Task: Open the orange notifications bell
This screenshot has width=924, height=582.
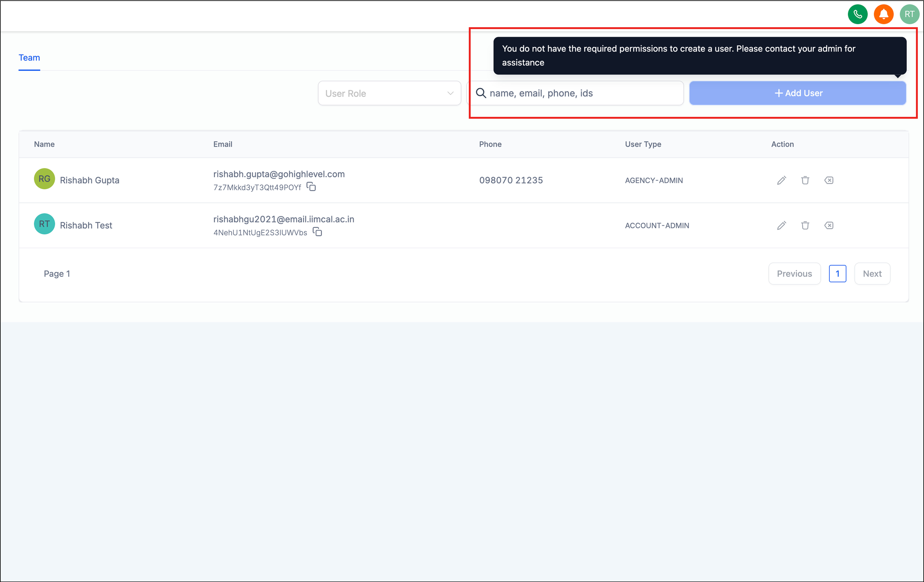Action: point(883,15)
